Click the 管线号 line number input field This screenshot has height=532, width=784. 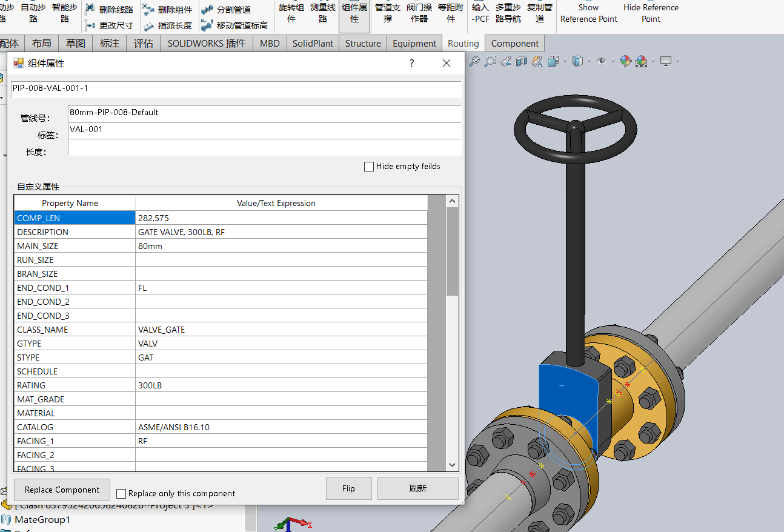[x=264, y=113]
